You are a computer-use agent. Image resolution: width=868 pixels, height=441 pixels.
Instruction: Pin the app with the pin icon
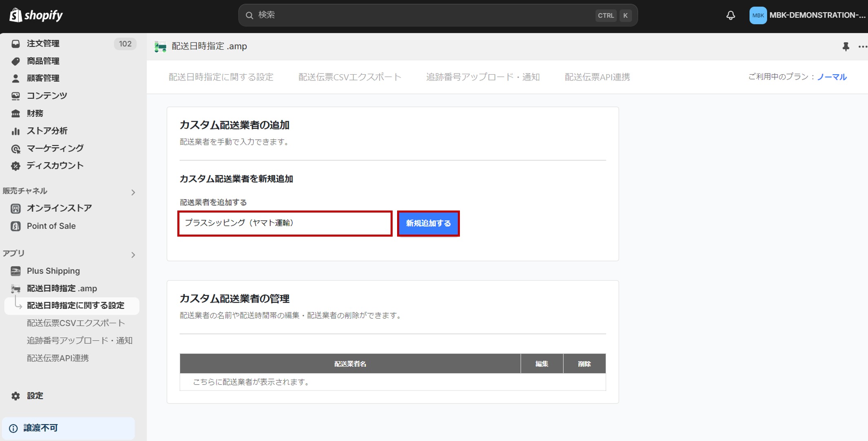point(846,47)
